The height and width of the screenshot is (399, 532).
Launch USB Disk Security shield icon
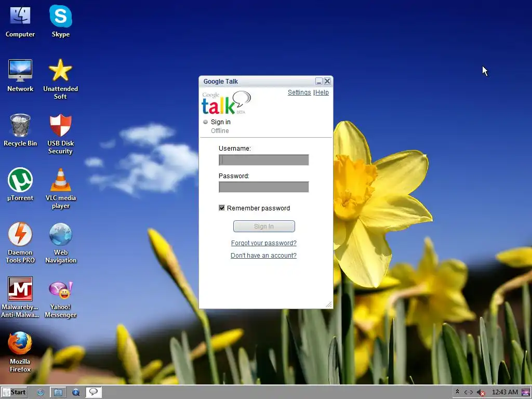60,134
